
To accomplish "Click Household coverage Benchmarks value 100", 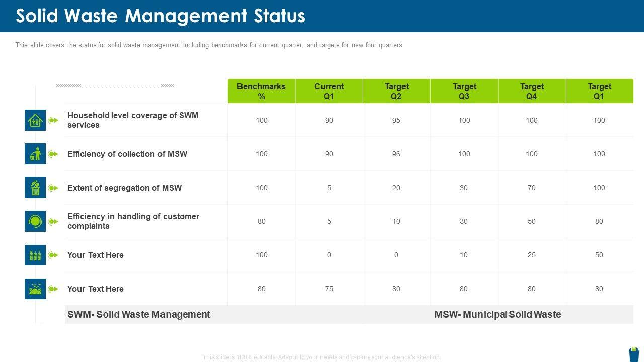I will [x=262, y=120].
